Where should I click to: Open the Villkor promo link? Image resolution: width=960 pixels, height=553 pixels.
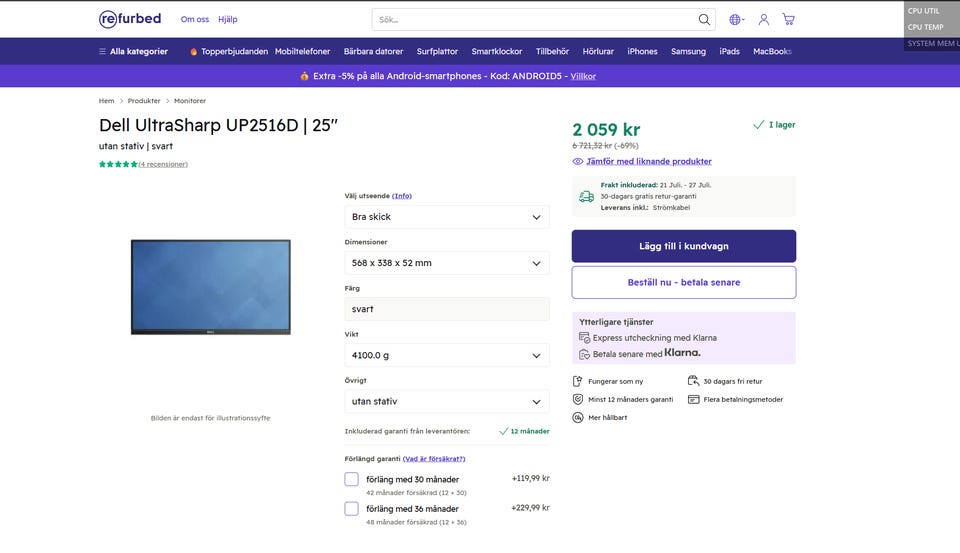click(583, 76)
